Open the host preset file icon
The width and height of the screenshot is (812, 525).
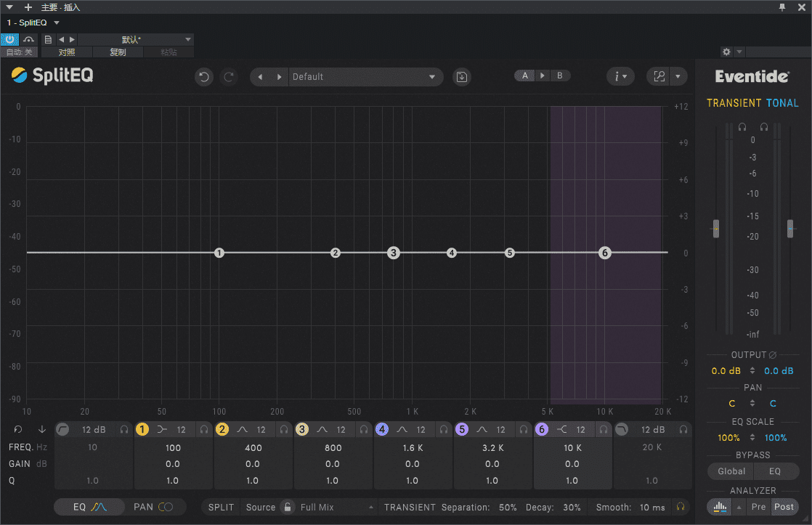click(x=48, y=39)
